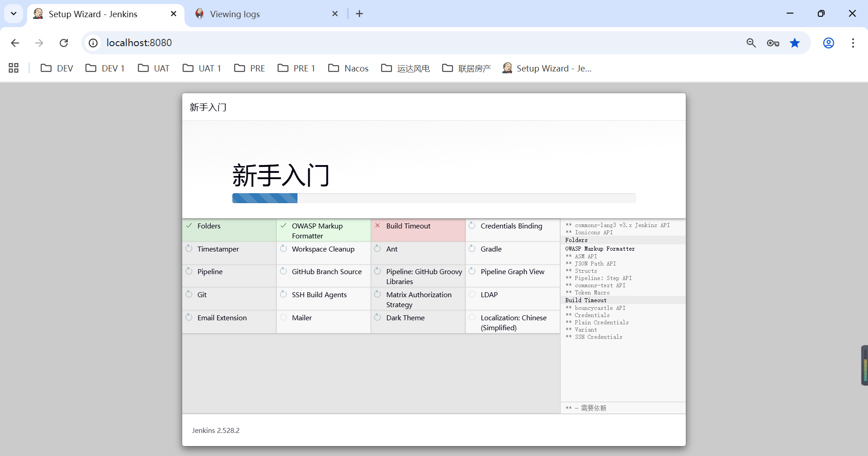Click the Email Extension spinner icon

pos(189,317)
